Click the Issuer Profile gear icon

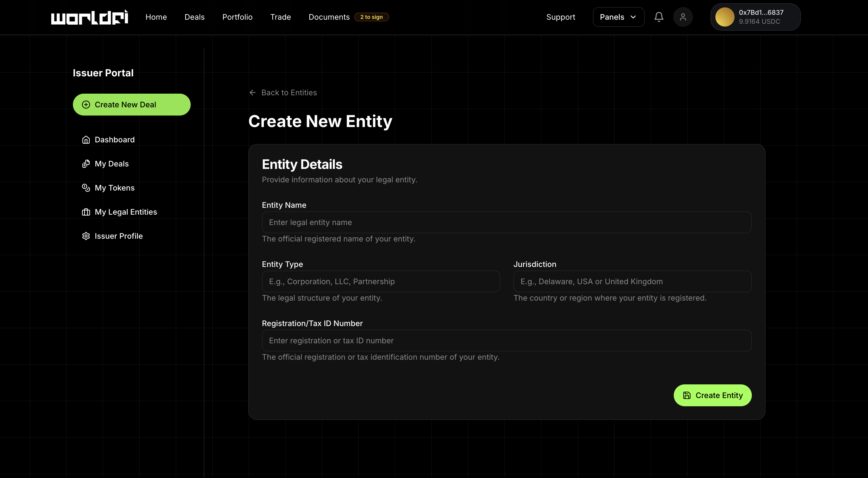click(x=86, y=236)
